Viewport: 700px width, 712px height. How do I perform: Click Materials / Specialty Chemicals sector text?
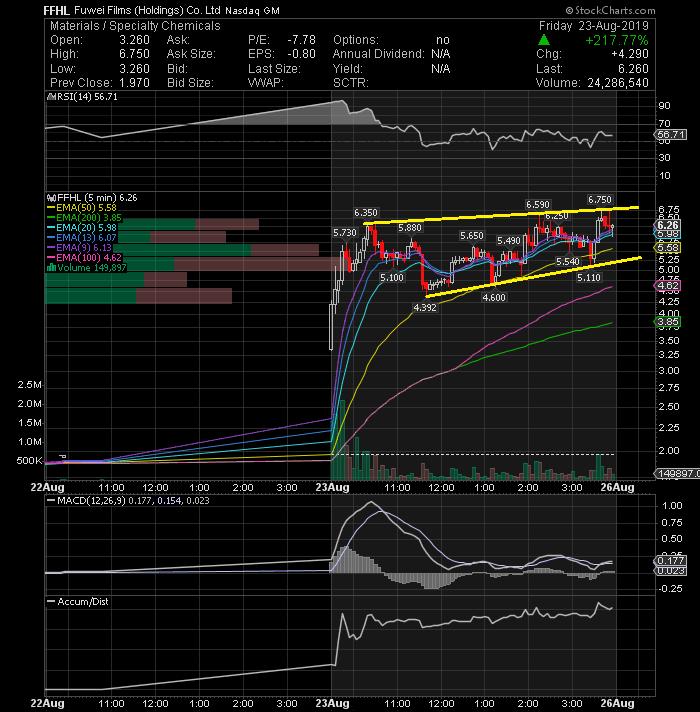click(135, 26)
